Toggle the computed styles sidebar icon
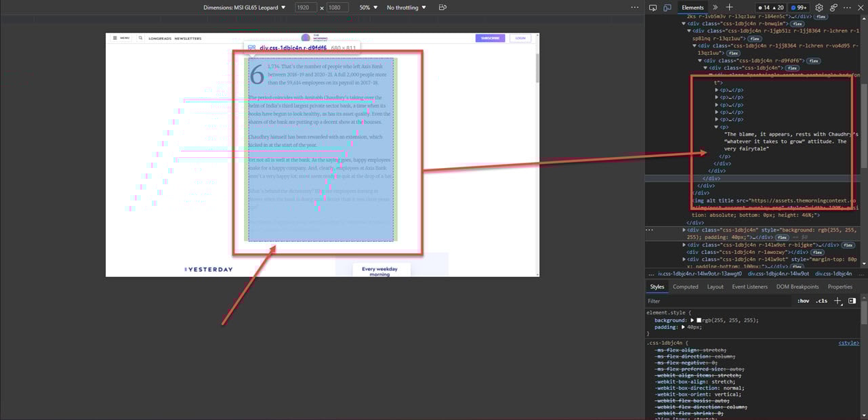This screenshot has width=868, height=420. 852,301
